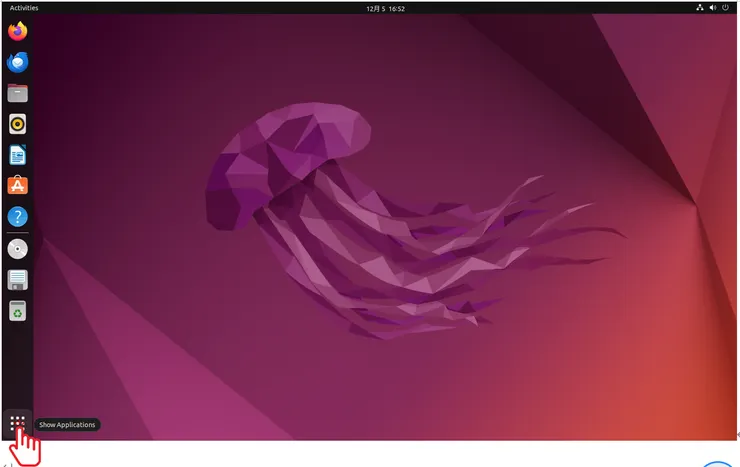
Task: Click the network status icon in top bar
Action: point(699,8)
